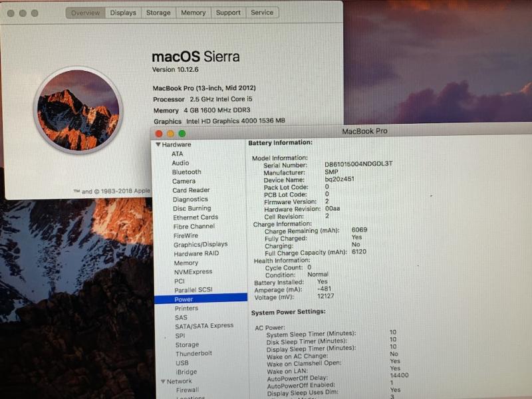The width and height of the screenshot is (532, 399).
Task: Click the macOS Sierra mountain logo
Action: [78, 110]
